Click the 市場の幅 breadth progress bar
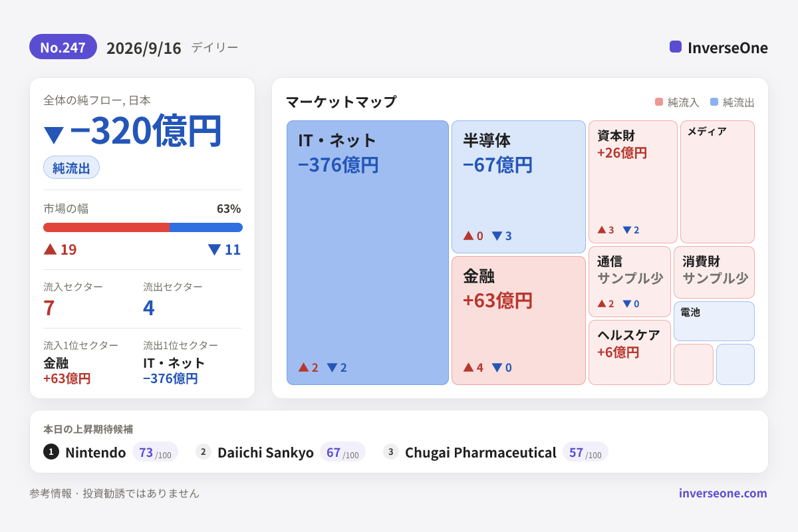 (x=143, y=227)
